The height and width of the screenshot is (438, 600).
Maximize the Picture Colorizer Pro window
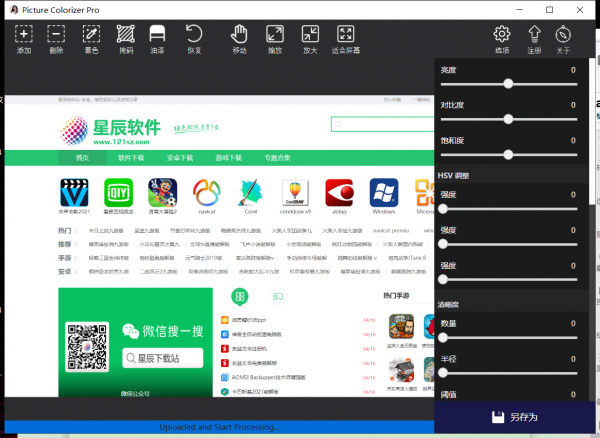(549, 10)
